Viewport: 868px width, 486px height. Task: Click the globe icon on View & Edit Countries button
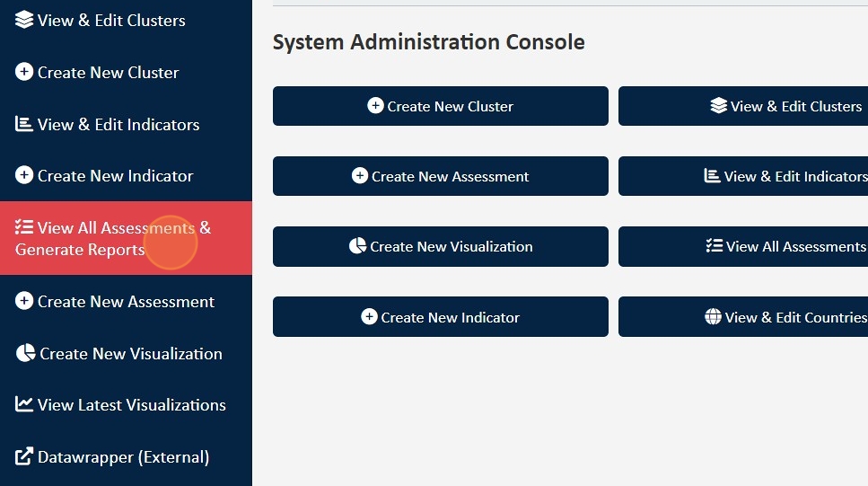pos(713,317)
